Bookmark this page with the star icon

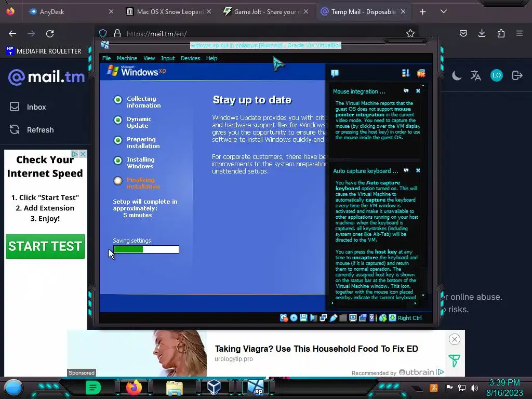410,33
